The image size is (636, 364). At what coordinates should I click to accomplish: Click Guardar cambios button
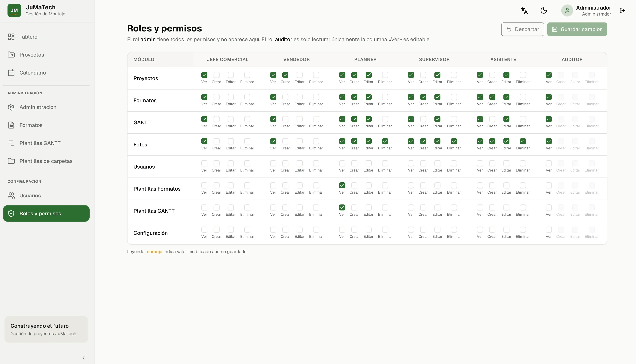pos(577,29)
